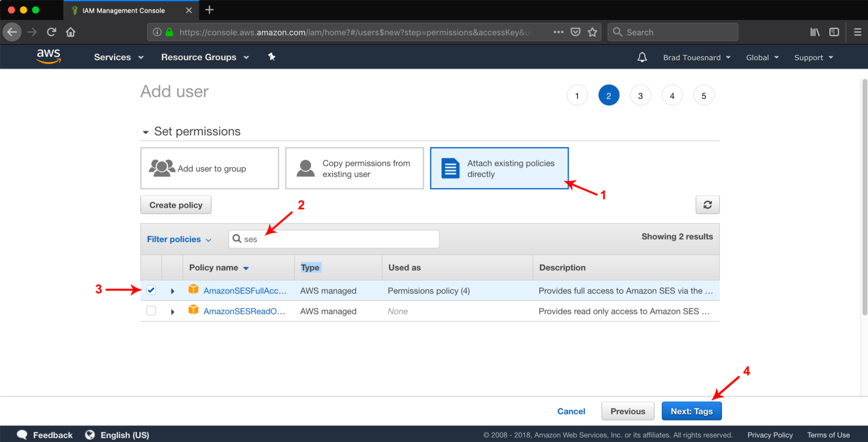Image resolution: width=868 pixels, height=442 pixels.
Task: Open the AmazonSESReadOnly policy link
Action: pos(244,311)
